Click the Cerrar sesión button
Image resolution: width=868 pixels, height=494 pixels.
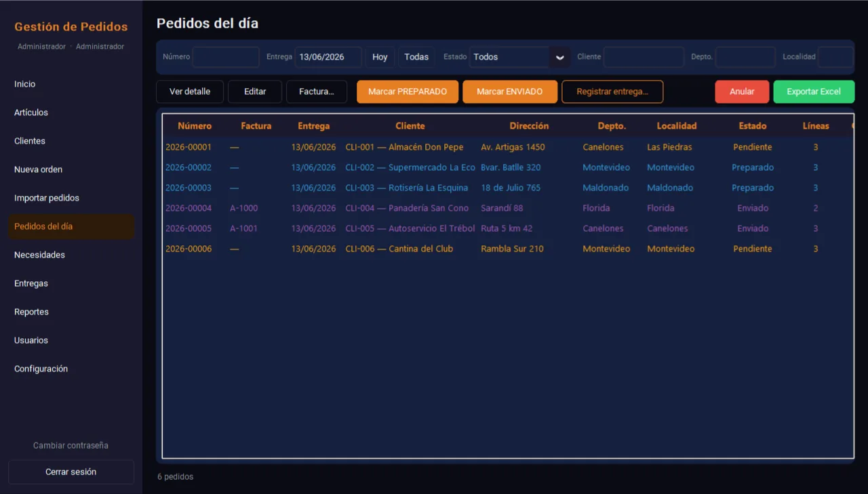click(x=71, y=472)
